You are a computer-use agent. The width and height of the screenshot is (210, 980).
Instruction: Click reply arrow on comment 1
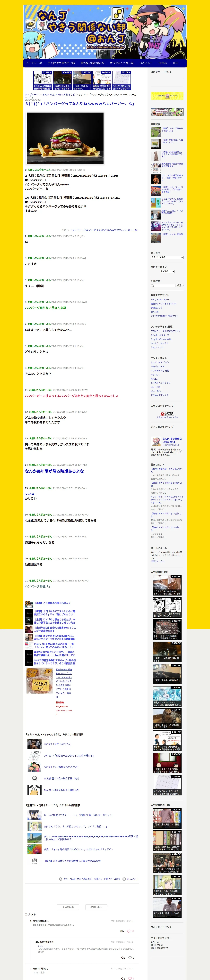click(x=122, y=931)
